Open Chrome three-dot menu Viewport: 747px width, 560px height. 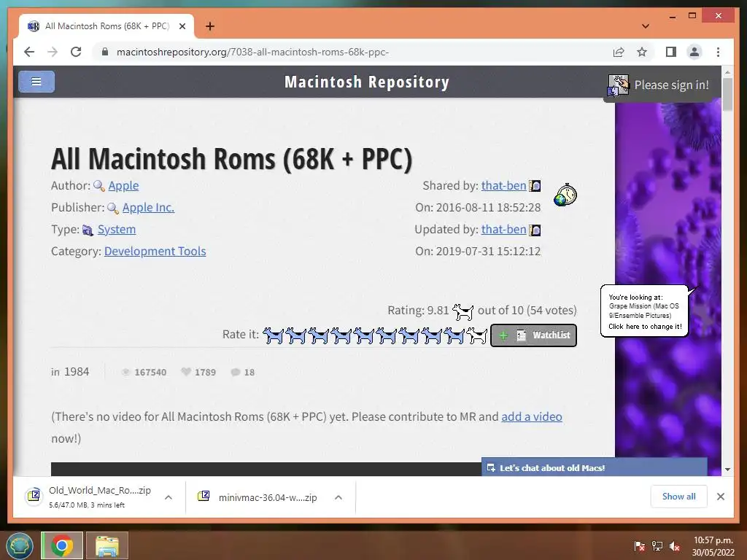point(718,52)
